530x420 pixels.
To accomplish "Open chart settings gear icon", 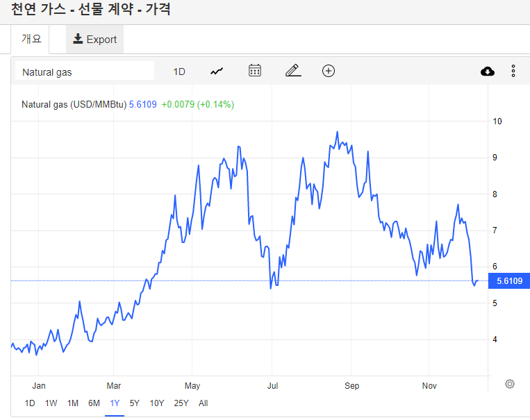I will pos(510,384).
